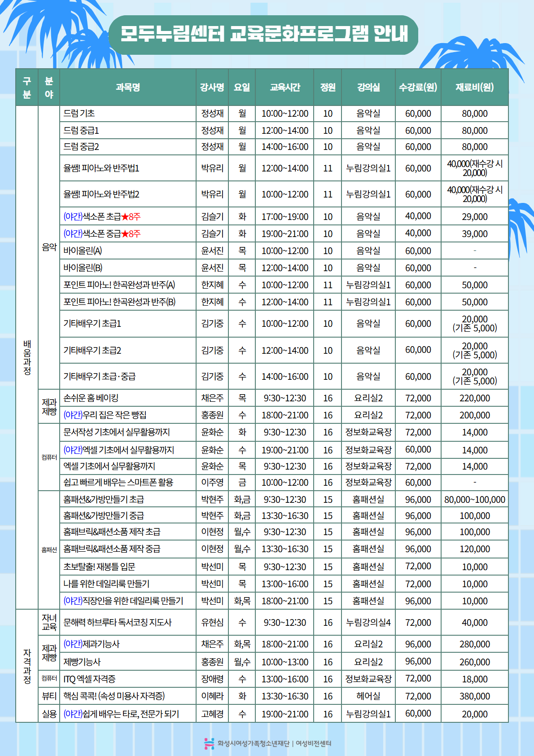Click the 380,000 material fee for 헤어실 course
Image resolution: width=534 pixels, height=756 pixels.
[x=474, y=696]
